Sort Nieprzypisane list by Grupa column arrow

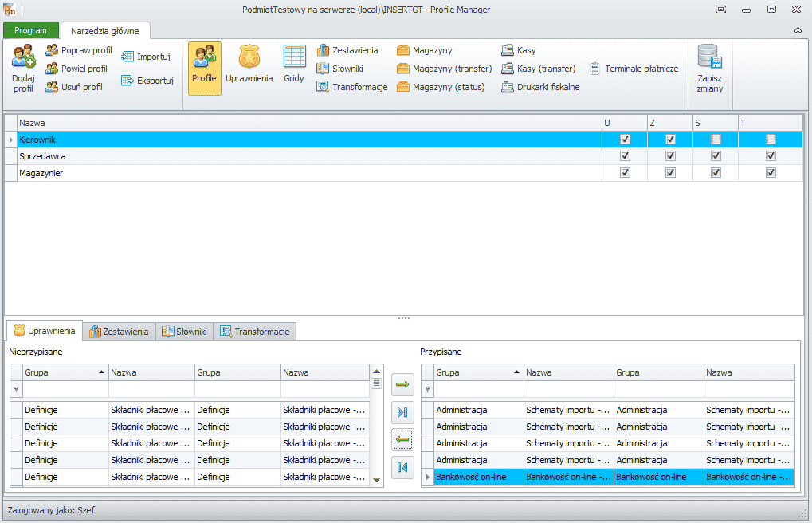tap(101, 372)
